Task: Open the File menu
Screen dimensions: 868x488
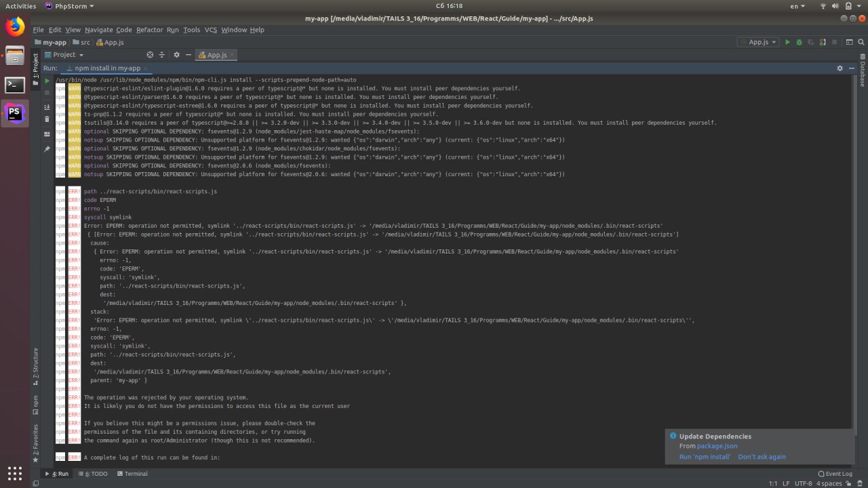Action: (38, 30)
